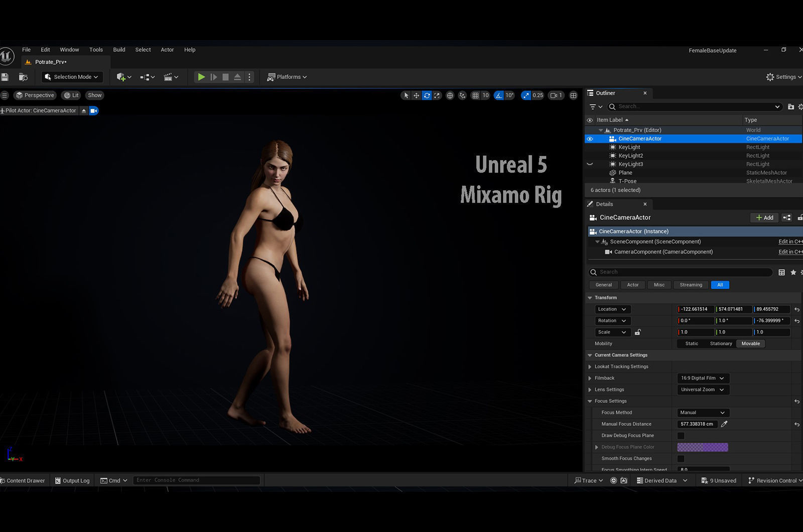Viewport: 803px width, 532px height.
Task: Open Lens Settings Universal Zoom dropdown
Action: pyautogui.click(x=703, y=390)
